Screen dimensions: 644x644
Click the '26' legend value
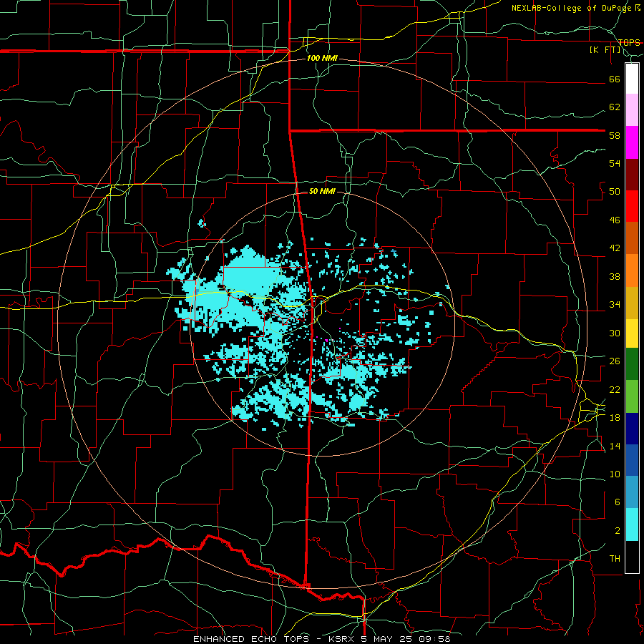pyautogui.click(x=615, y=361)
